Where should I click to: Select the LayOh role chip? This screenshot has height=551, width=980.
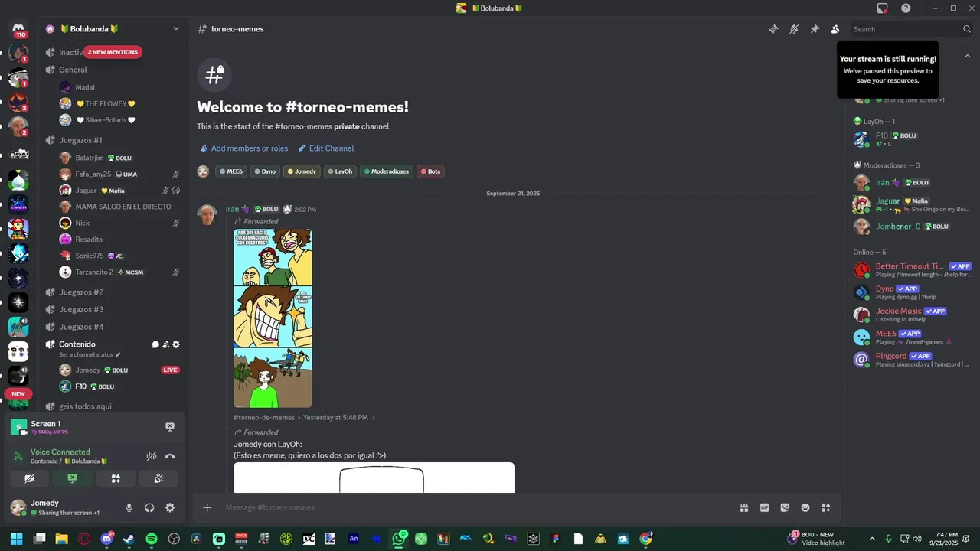pos(340,171)
